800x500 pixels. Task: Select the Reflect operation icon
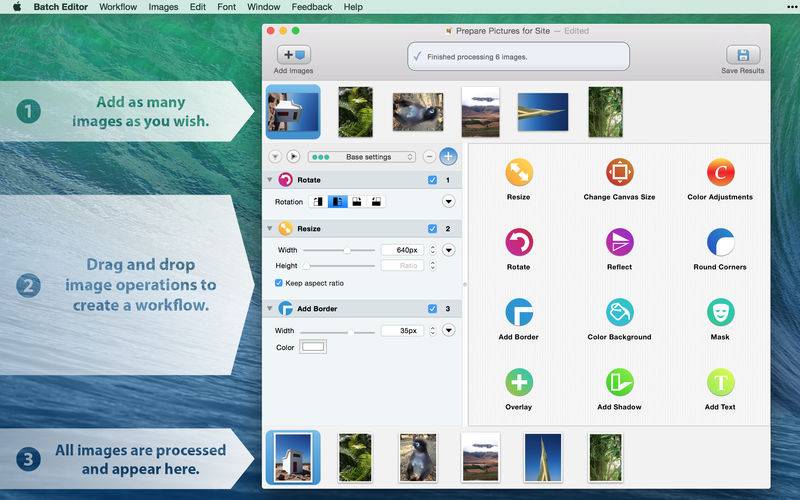pos(619,242)
